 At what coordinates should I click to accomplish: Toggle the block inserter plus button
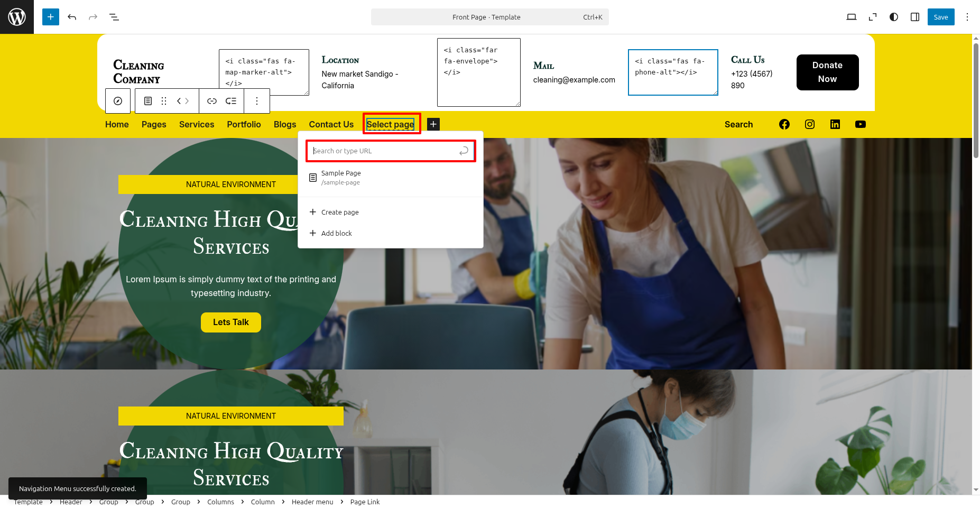click(x=51, y=17)
